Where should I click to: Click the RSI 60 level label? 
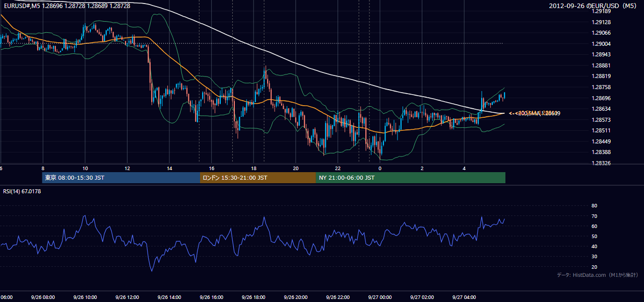pyautogui.click(x=594, y=226)
